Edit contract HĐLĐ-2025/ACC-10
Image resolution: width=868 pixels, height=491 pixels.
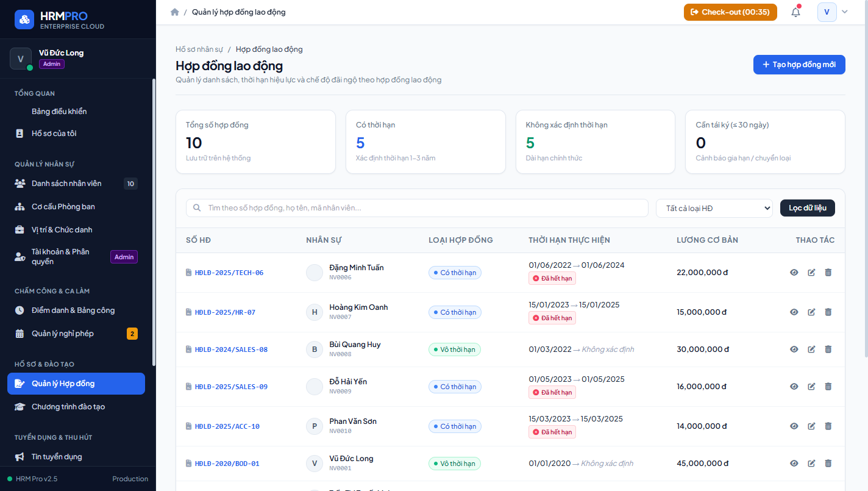[811, 426]
